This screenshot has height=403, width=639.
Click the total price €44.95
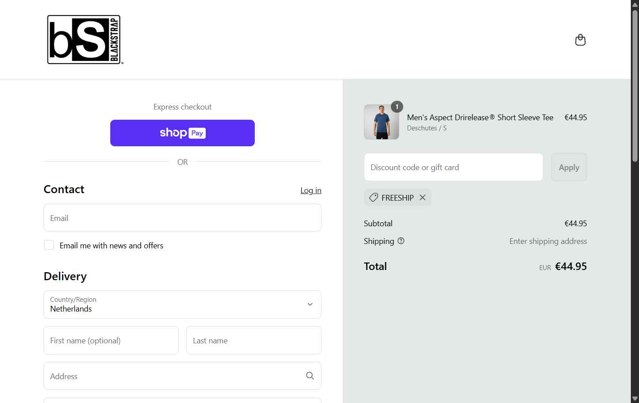tap(571, 266)
